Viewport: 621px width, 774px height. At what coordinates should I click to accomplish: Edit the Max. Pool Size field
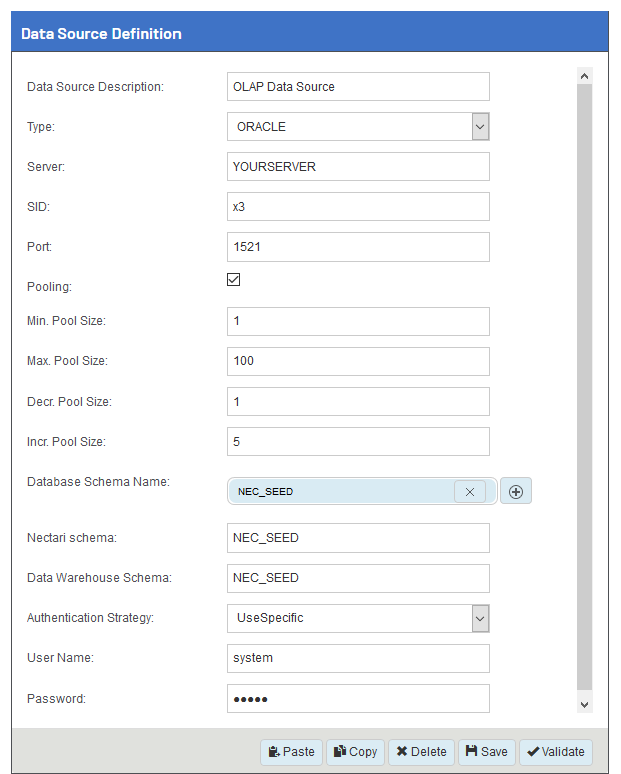pos(358,361)
